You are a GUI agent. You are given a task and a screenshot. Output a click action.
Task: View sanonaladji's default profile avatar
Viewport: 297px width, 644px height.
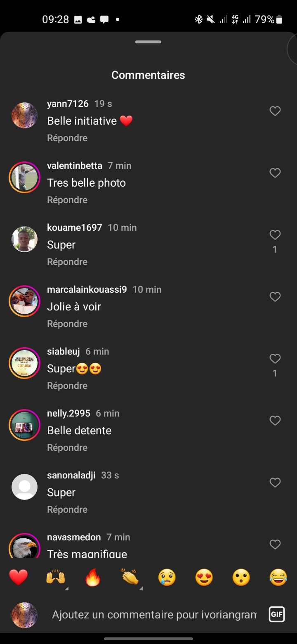(24, 487)
